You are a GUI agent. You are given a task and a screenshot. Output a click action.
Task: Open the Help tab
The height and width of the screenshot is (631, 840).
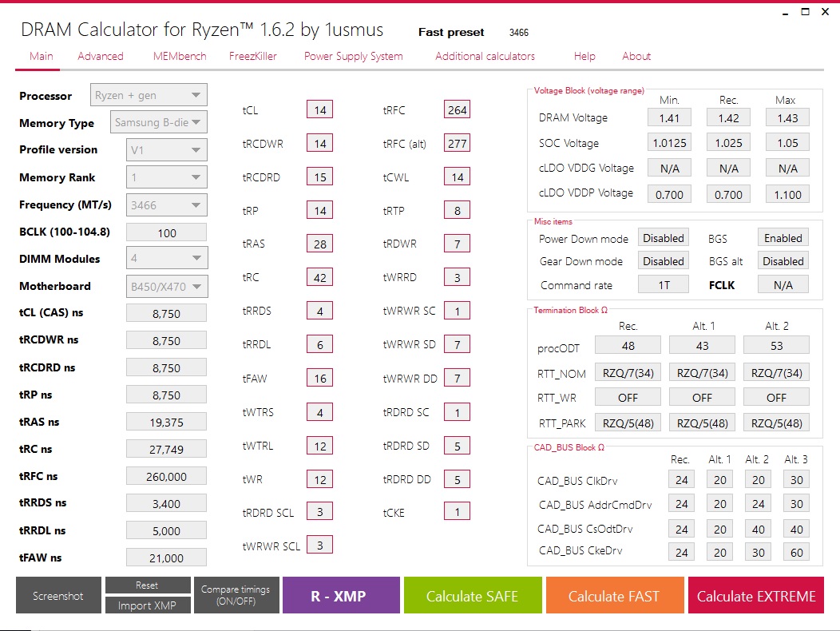584,56
